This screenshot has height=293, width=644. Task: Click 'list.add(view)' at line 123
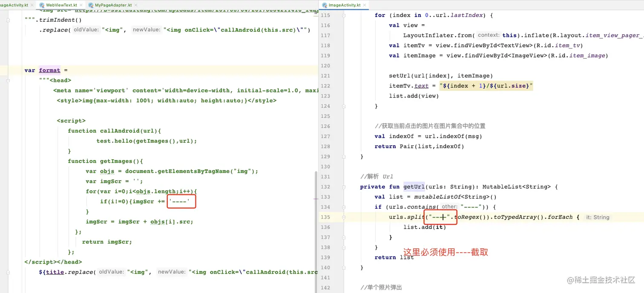(414, 96)
